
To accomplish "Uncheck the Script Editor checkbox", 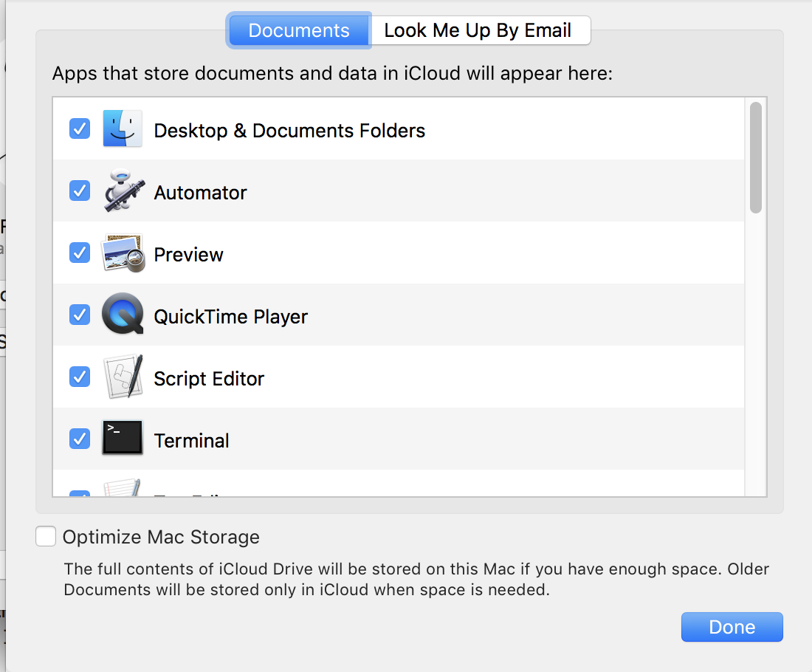I will [x=80, y=377].
